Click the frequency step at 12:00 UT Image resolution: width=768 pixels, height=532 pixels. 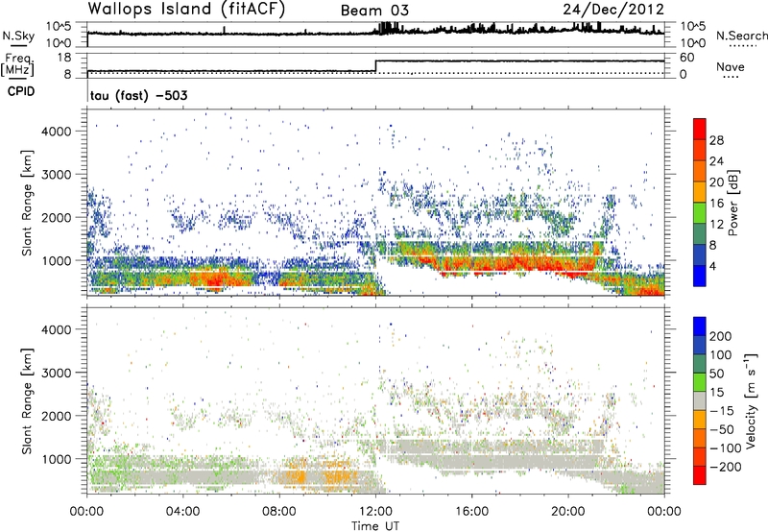(x=375, y=66)
